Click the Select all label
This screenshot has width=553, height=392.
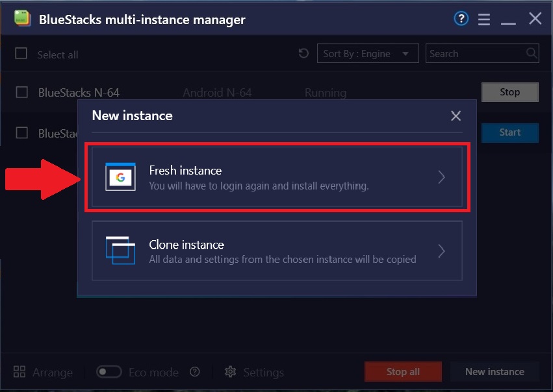click(x=58, y=55)
